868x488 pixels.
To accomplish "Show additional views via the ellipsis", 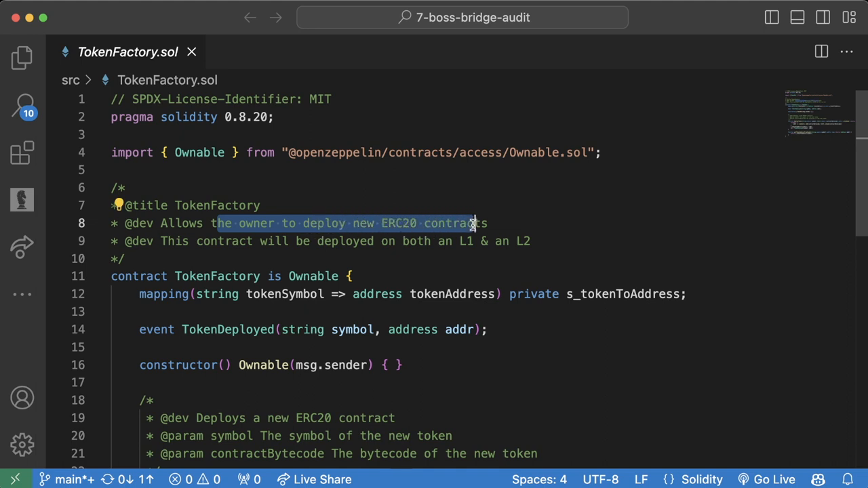I will 22,294.
